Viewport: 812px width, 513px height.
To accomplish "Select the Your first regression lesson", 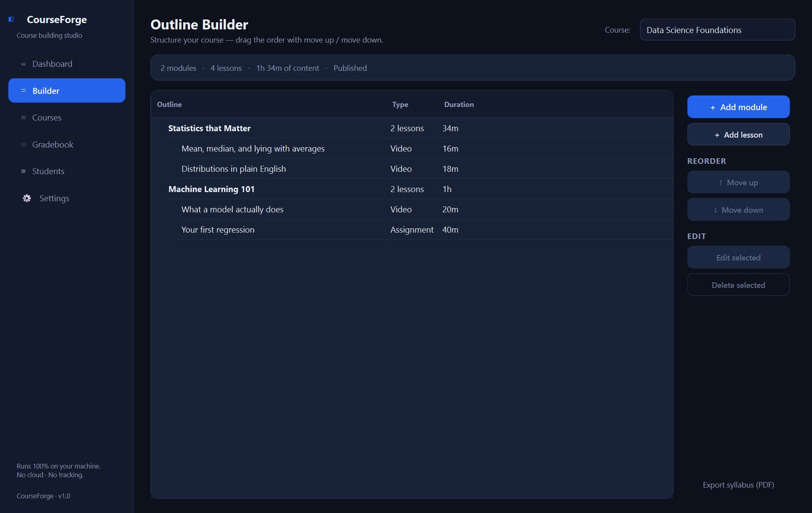I will [425, 229].
